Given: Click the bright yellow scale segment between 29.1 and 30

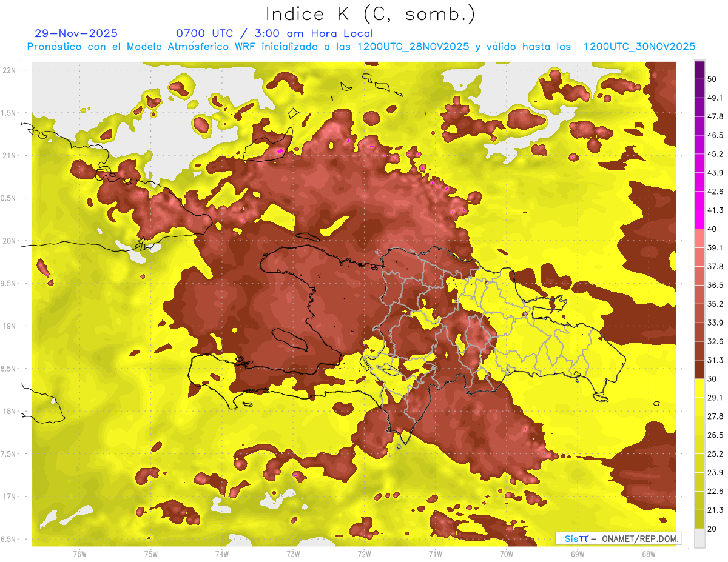Looking at the screenshot, I should click(x=699, y=388).
